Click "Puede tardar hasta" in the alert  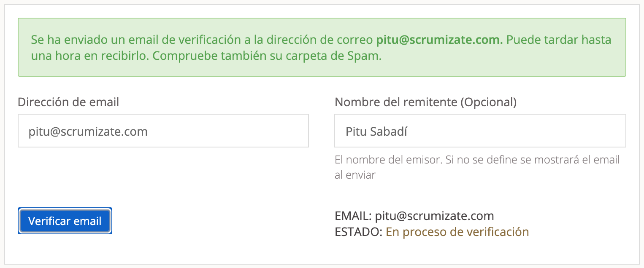pos(558,40)
